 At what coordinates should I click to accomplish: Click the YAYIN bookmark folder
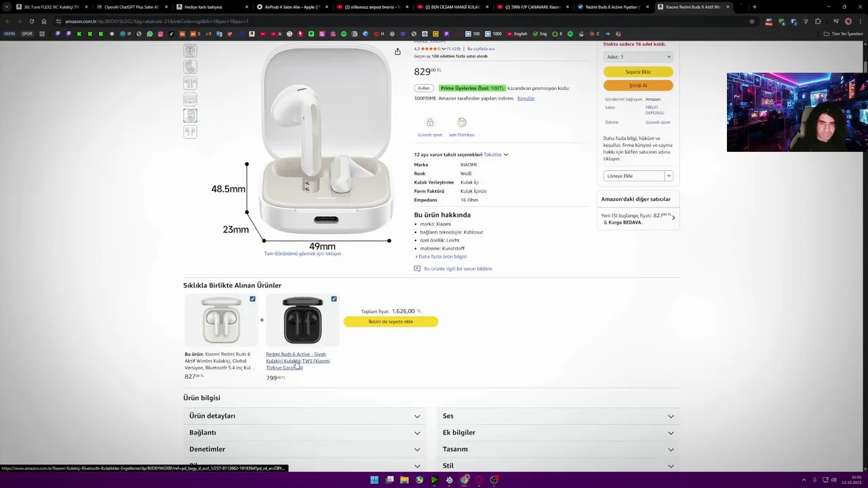(x=9, y=34)
